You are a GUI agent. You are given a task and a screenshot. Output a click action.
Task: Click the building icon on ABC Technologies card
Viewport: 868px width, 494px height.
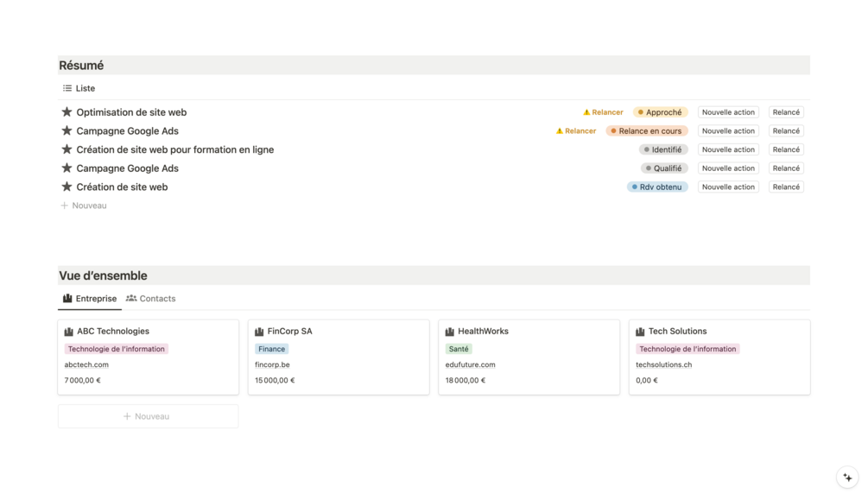click(69, 332)
